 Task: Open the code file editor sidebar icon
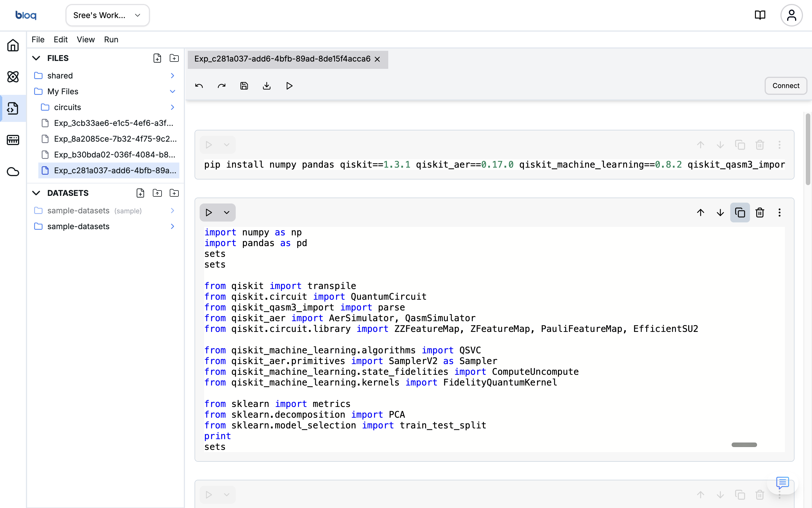point(13,108)
